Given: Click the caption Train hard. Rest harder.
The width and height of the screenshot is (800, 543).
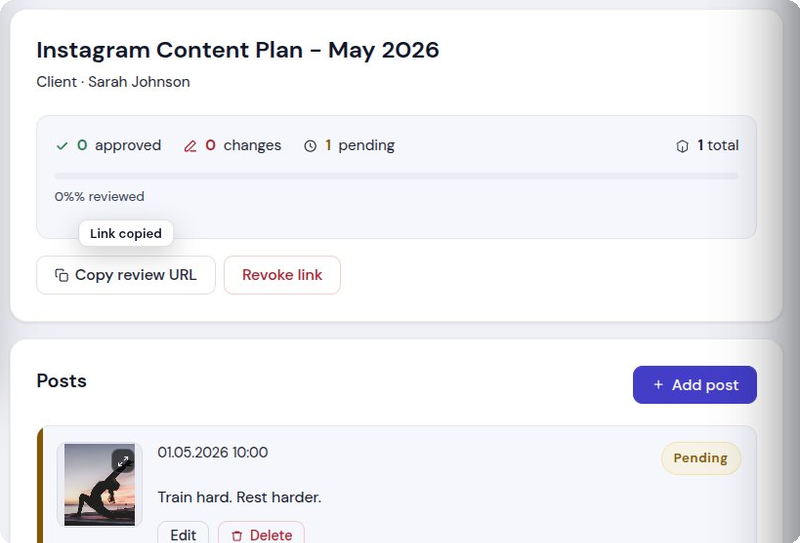Looking at the screenshot, I should pos(239,497).
